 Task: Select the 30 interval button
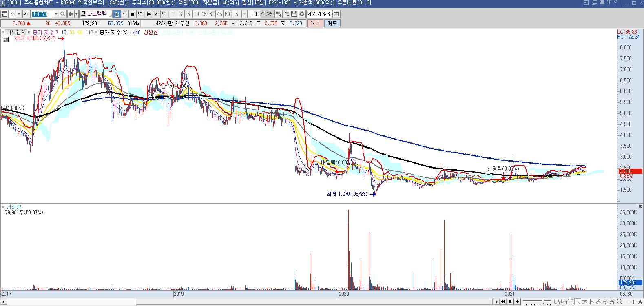pos(212,14)
